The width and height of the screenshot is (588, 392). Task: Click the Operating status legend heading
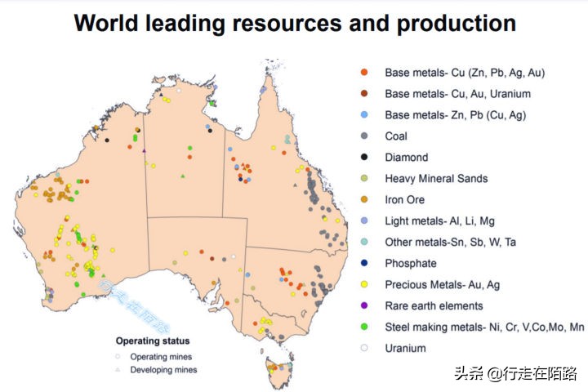(x=153, y=341)
